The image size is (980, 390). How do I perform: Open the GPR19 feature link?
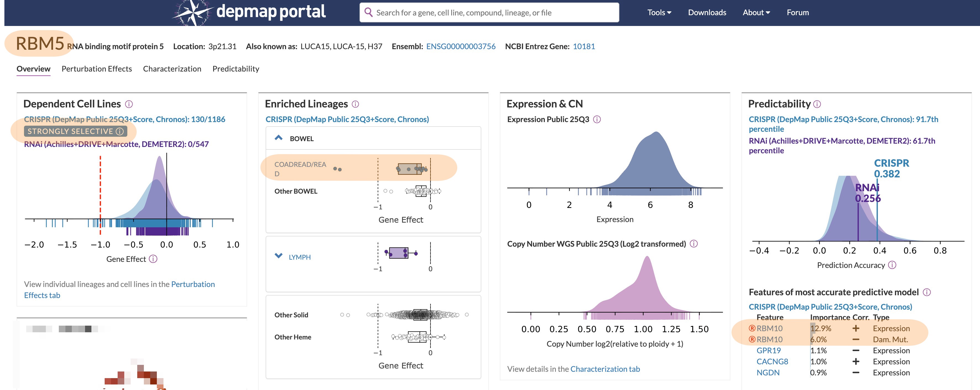pyautogui.click(x=768, y=351)
